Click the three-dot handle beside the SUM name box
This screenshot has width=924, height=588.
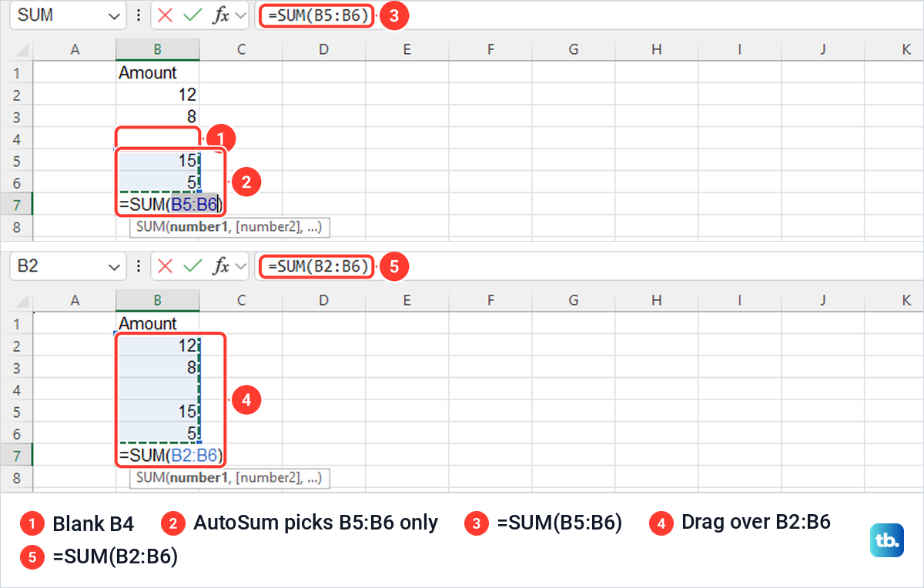click(x=139, y=15)
